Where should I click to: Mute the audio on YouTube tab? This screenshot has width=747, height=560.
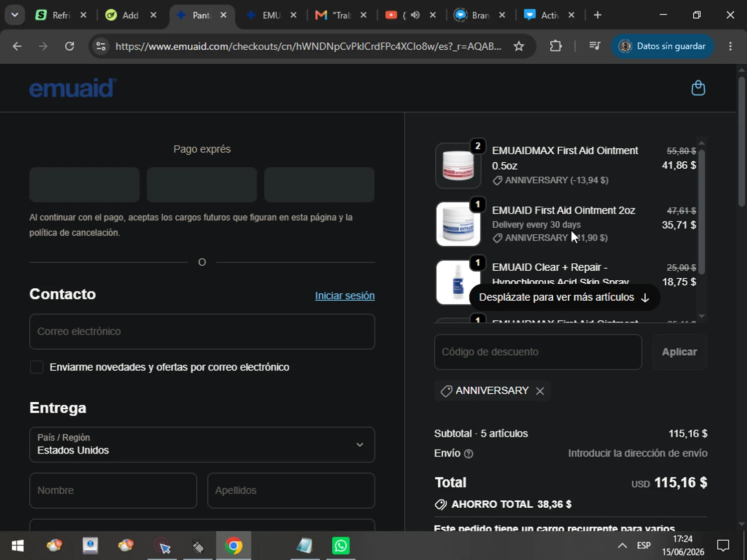pyautogui.click(x=415, y=15)
